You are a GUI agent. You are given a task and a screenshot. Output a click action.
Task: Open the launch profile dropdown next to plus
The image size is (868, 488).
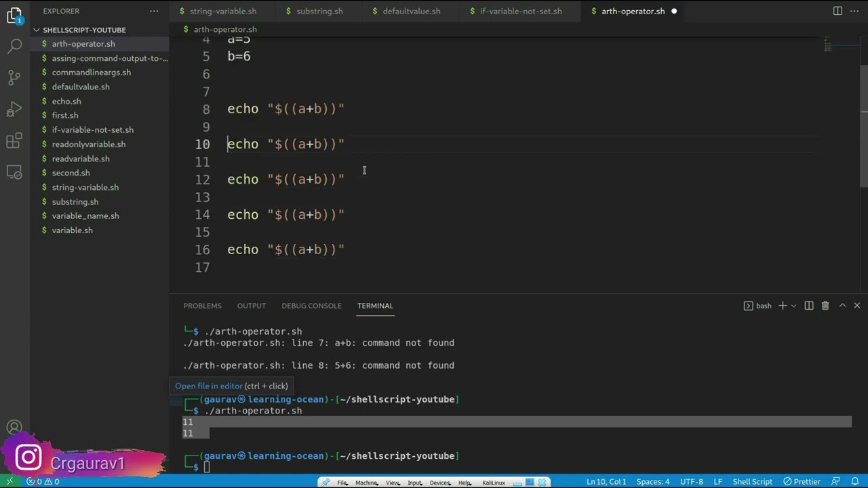pos(793,306)
